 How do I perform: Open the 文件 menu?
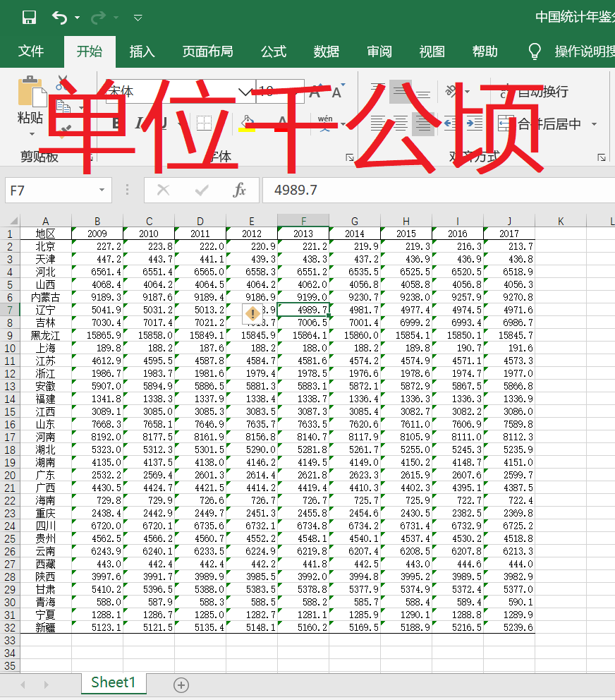[30, 51]
